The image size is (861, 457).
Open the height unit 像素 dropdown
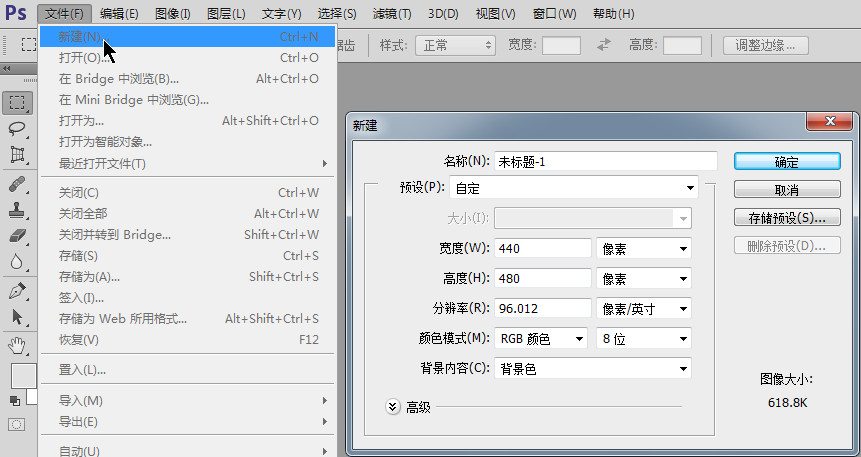644,279
